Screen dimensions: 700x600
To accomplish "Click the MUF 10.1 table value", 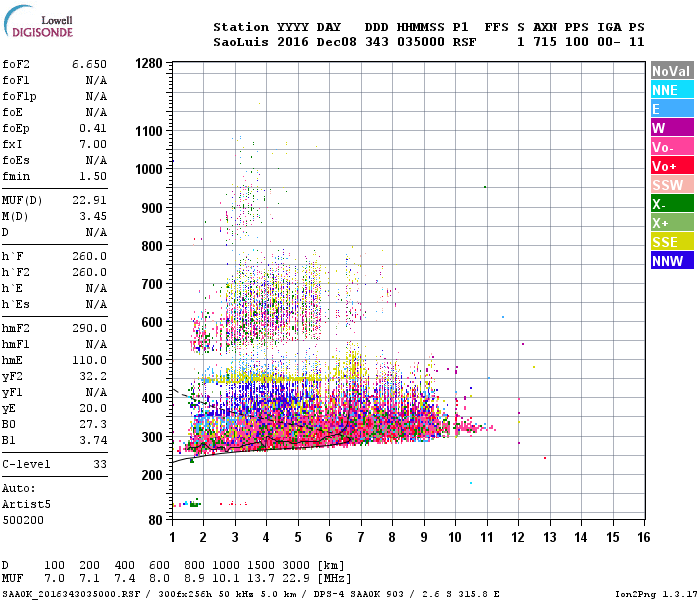I will [226, 579].
